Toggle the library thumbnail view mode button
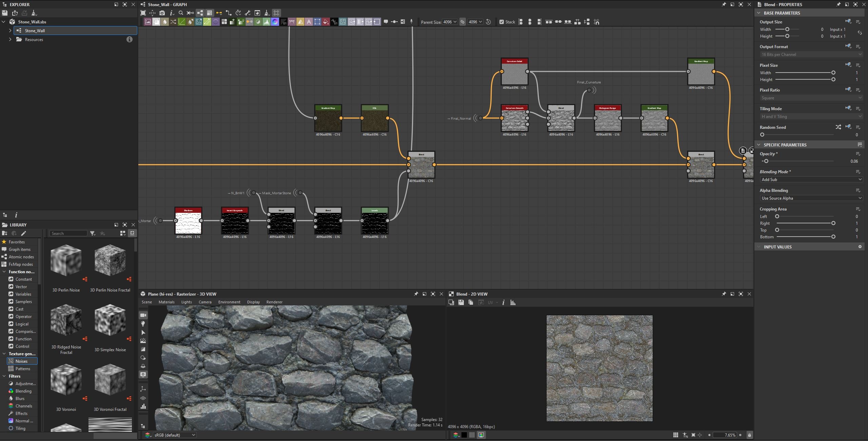868x441 pixels. 123,233
